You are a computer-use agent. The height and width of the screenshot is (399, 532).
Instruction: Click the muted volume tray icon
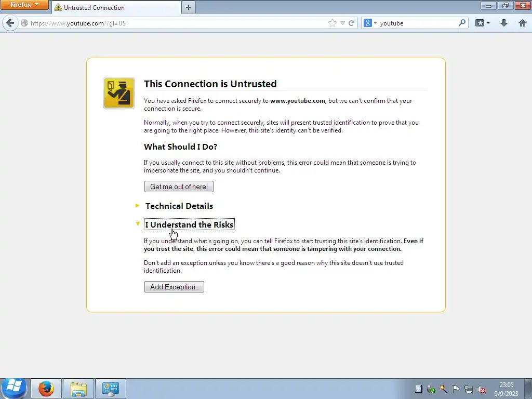click(481, 389)
